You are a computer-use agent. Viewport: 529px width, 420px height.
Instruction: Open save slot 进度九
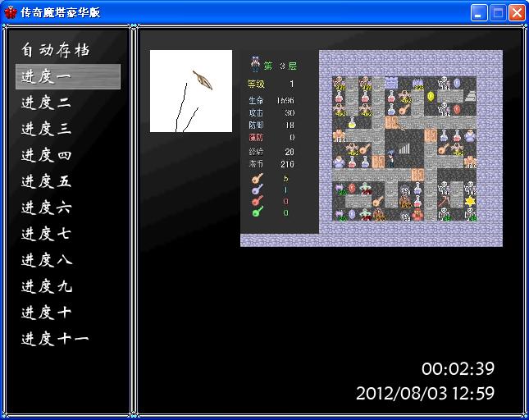coord(68,286)
